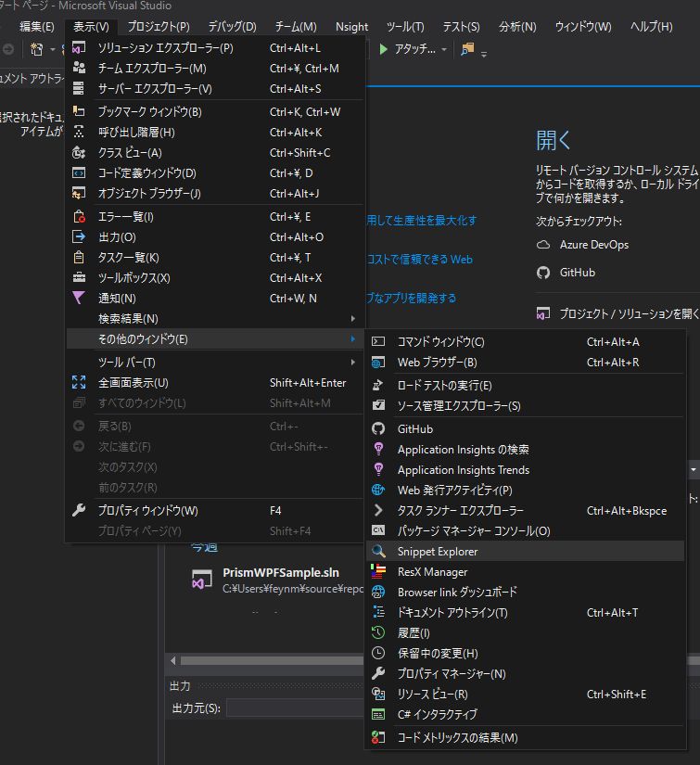Image resolution: width=700 pixels, height=765 pixels.
Task: Open the Nsight menu
Action: 351,26
